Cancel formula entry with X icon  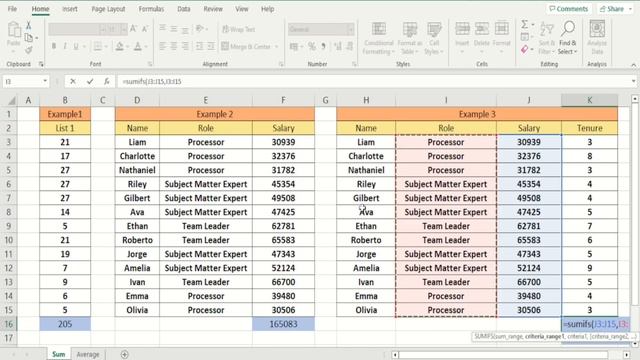coord(73,81)
